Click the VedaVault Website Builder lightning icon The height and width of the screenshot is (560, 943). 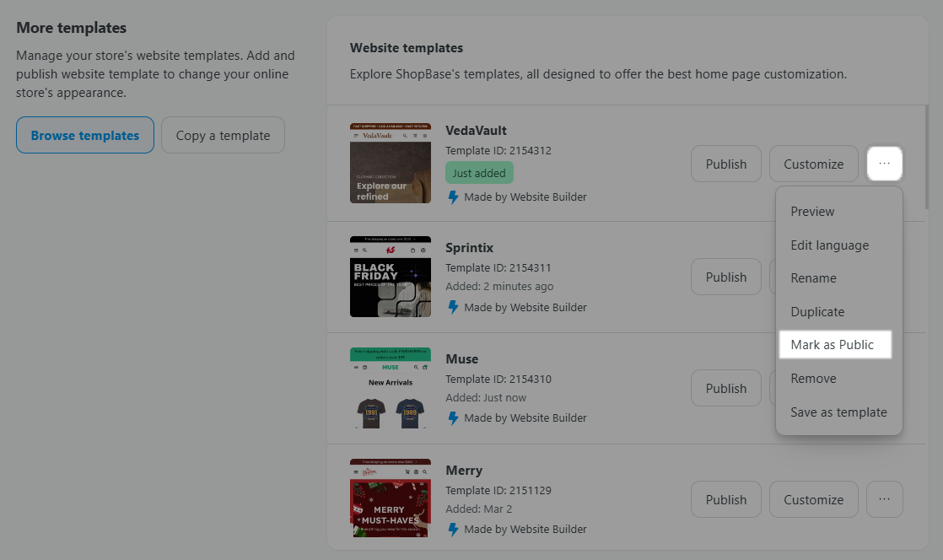click(x=453, y=197)
